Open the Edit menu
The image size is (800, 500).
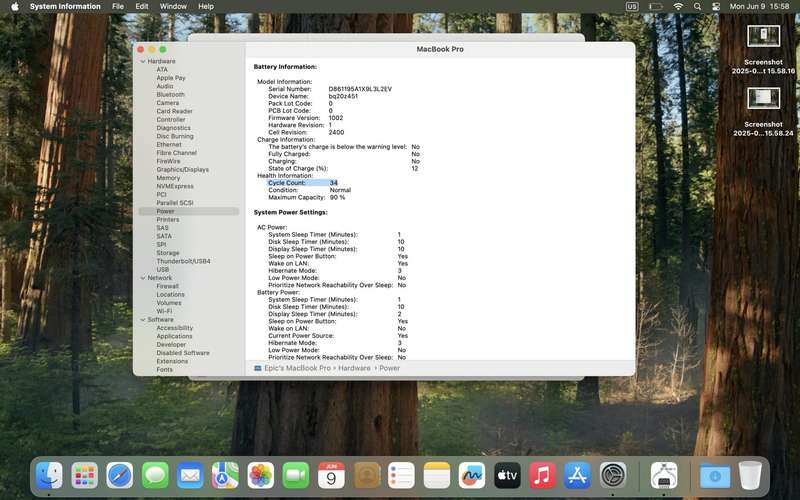(x=142, y=7)
